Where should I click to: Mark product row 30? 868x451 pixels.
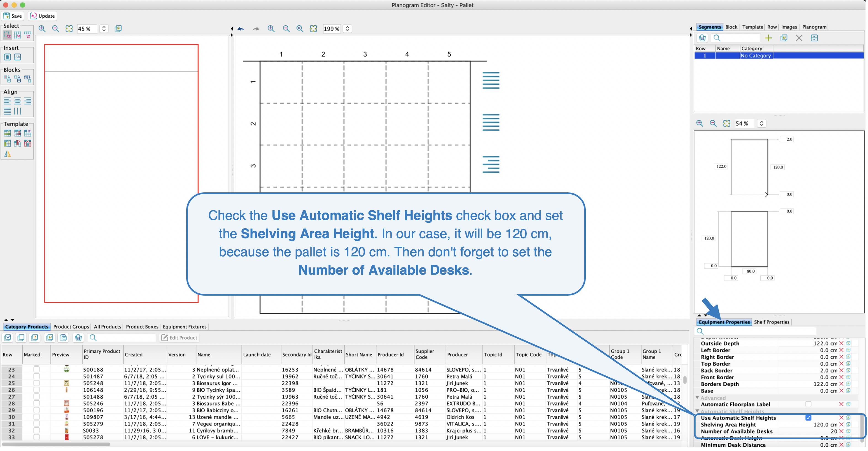coord(36,417)
